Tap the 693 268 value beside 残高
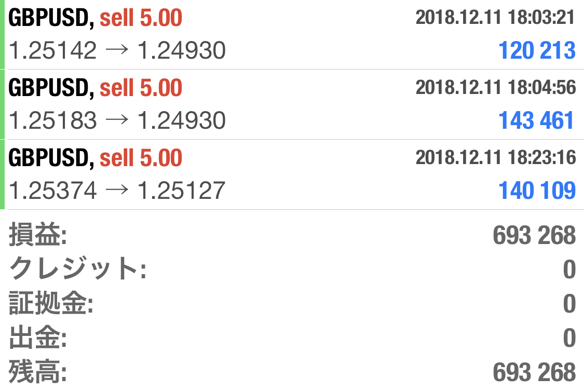Viewport: 584px width, 392px height. point(534,373)
